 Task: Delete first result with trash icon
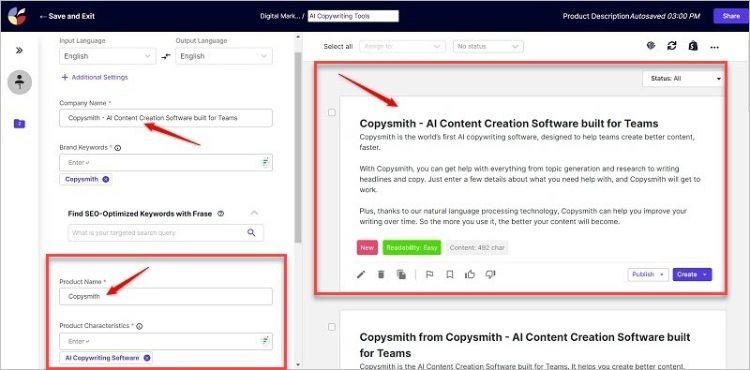(381, 274)
